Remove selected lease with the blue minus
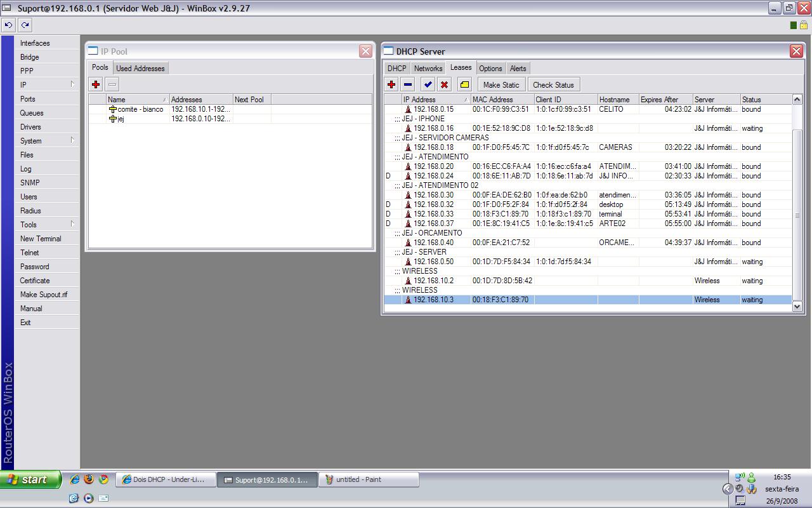This screenshot has width=812, height=508. [408, 84]
